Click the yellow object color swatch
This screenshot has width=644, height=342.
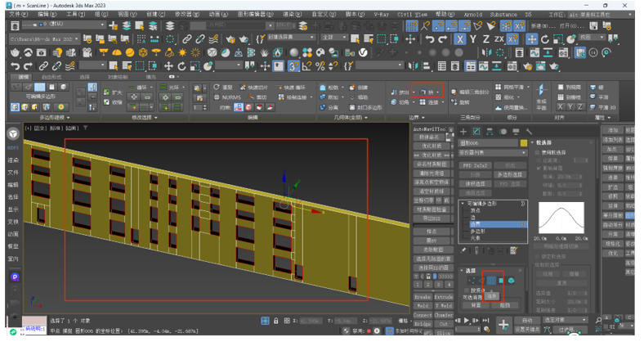point(523,142)
